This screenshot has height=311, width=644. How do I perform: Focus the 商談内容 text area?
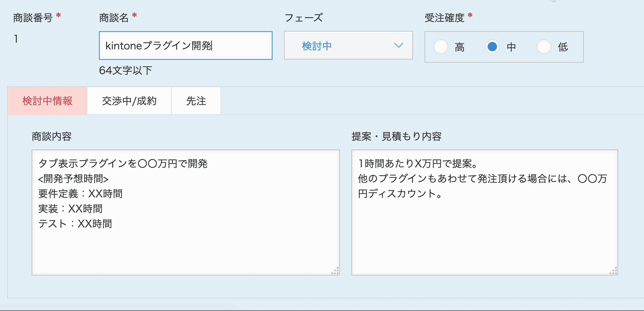[x=185, y=244]
